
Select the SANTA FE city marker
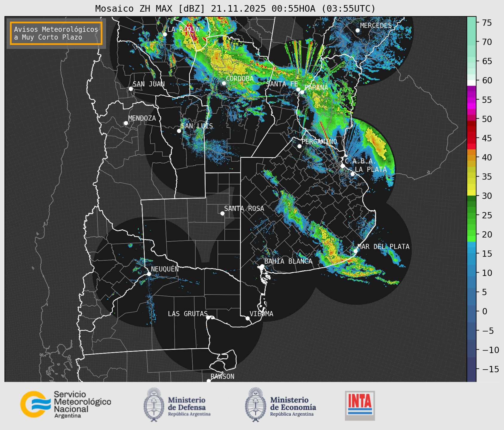point(298,89)
